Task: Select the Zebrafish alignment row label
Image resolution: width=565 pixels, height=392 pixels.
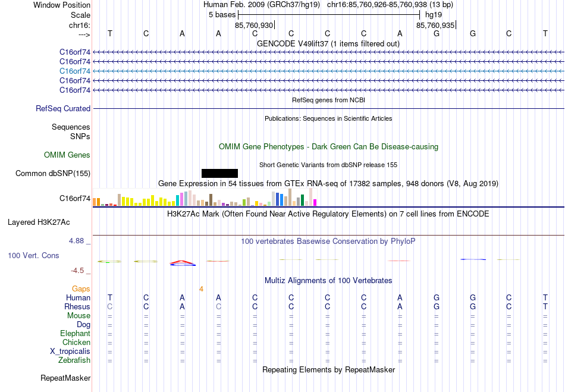Action: click(x=74, y=360)
